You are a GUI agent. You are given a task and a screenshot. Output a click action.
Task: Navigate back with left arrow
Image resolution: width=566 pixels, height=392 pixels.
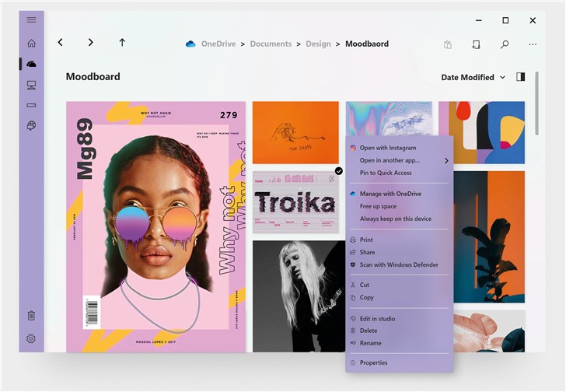61,43
